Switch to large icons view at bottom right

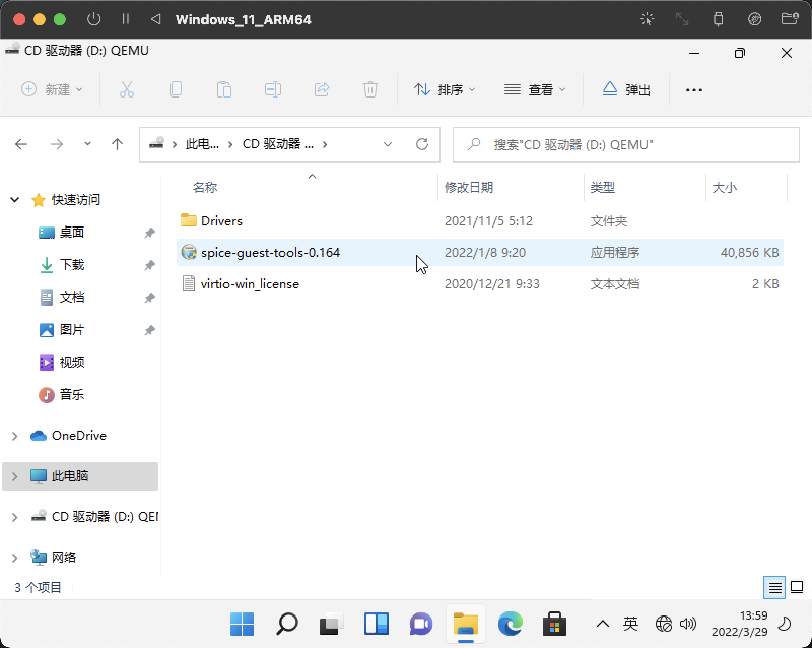[796, 588]
